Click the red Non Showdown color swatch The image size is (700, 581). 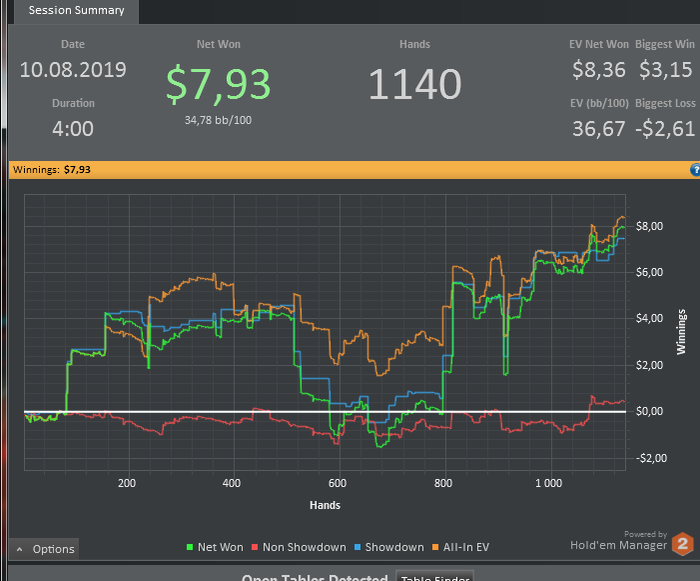click(x=254, y=547)
